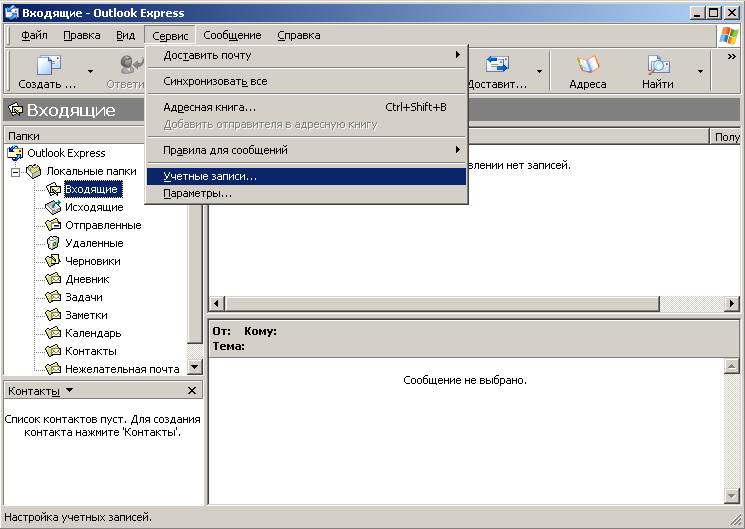Click the Заметки folder icon

click(x=53, y=315)
